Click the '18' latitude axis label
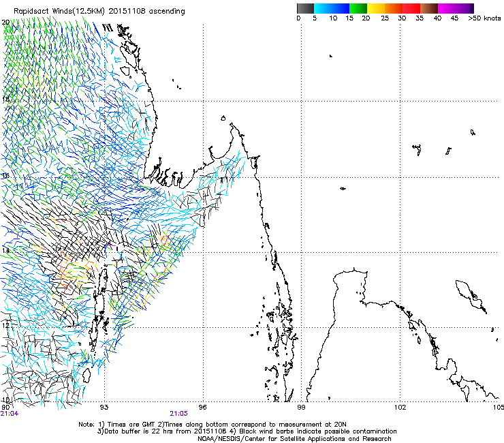This screenshot has height=443, width=504. tap(5, 99)
